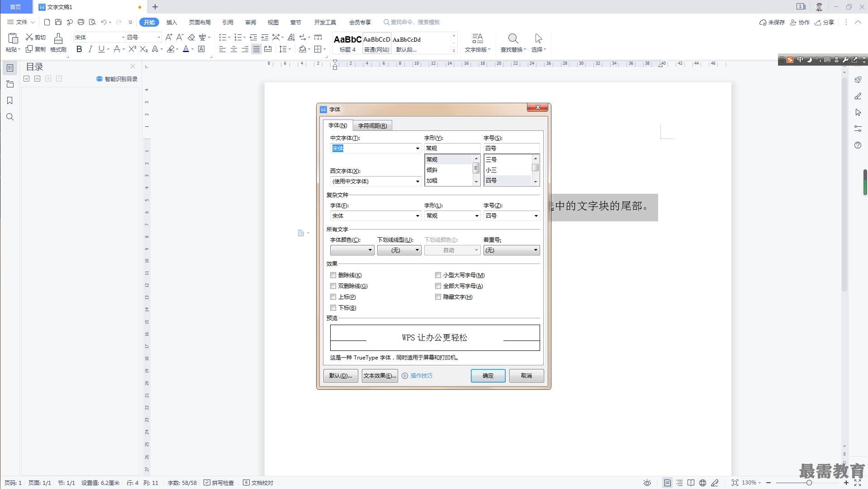The height and width of the screenshot is (489, 868).
Task: Open the emphasis mark (着重号) dropdown
Action: click(512, 250)
